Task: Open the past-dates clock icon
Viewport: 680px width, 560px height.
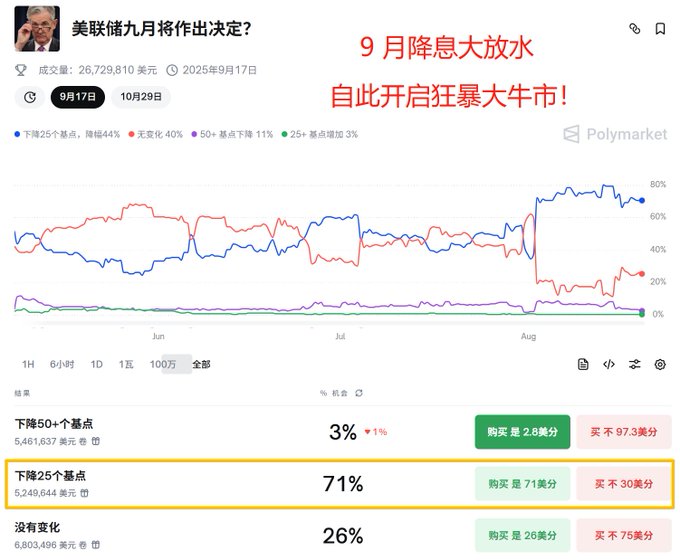Action: point(30,97)
